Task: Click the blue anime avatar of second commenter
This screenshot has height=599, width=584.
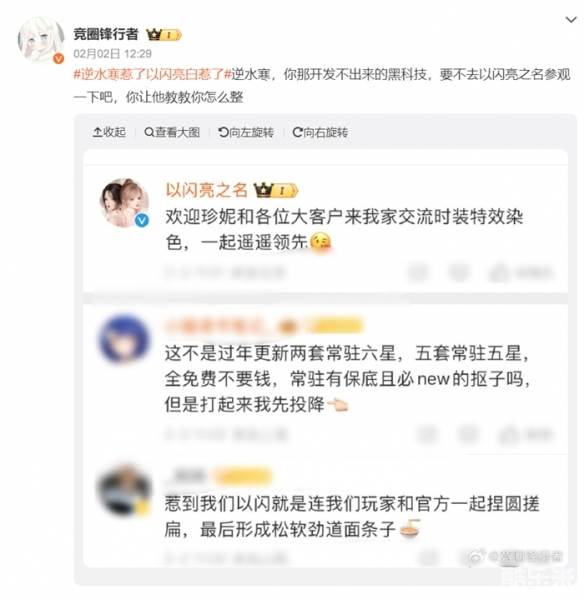Action: 124,339
